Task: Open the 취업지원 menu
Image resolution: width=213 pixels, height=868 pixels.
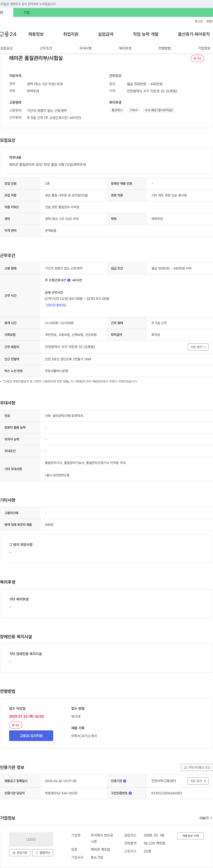Action: (x=71, y=34)
